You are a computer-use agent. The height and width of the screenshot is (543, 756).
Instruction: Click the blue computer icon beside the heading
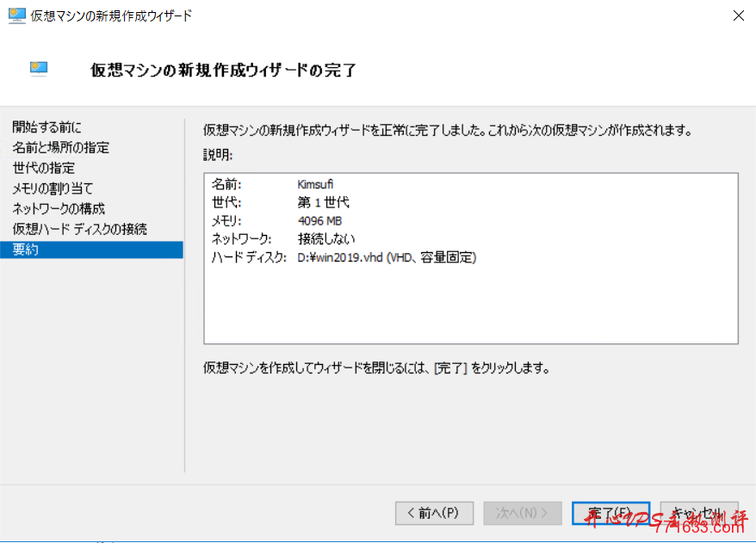pos(38,68)
